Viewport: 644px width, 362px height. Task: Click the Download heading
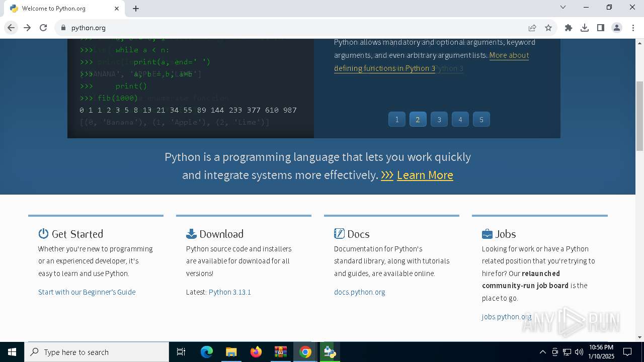click(221, 234)
